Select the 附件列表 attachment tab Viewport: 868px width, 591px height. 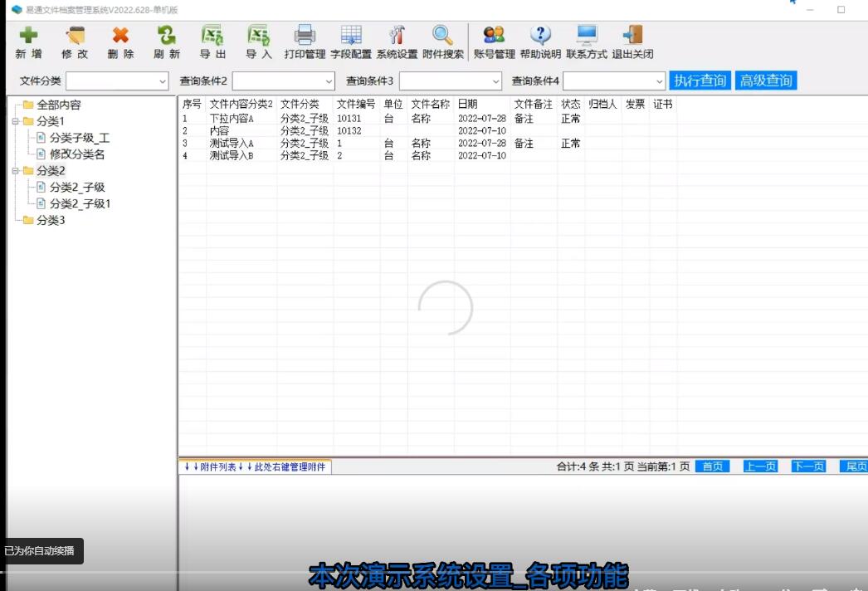tap(256, 467)
